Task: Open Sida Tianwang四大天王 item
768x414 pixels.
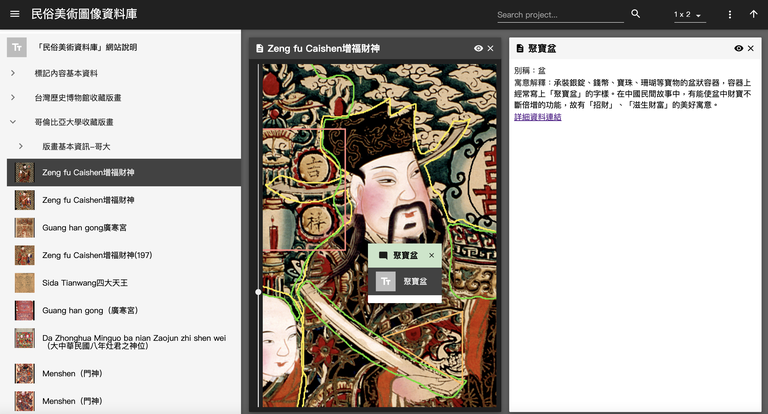Action: 124,283
